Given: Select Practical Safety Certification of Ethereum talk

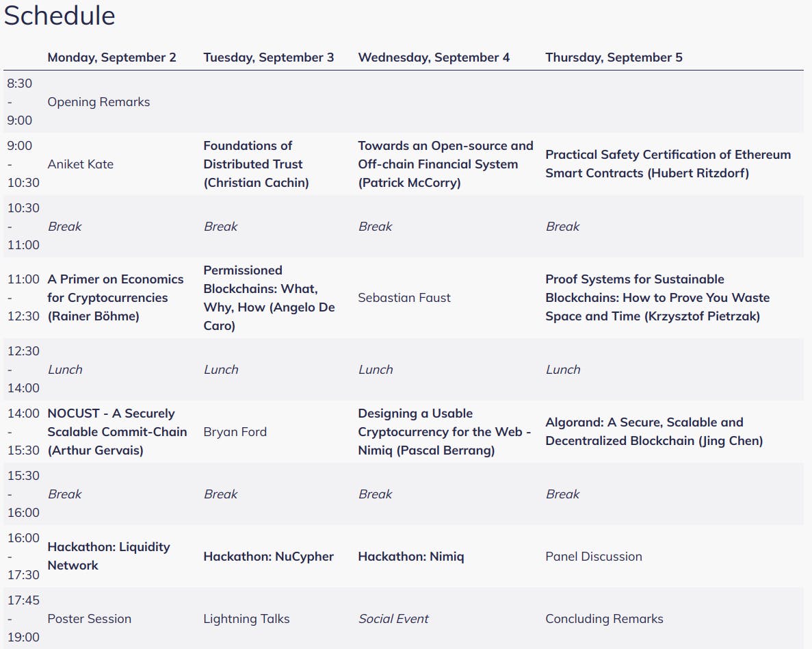Looking at the screenshot, I should 668,164.
